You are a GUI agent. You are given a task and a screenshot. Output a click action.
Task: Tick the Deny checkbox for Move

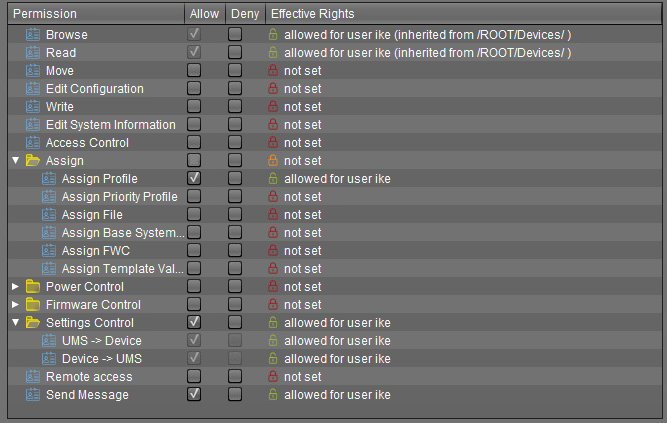click(235, 71)
